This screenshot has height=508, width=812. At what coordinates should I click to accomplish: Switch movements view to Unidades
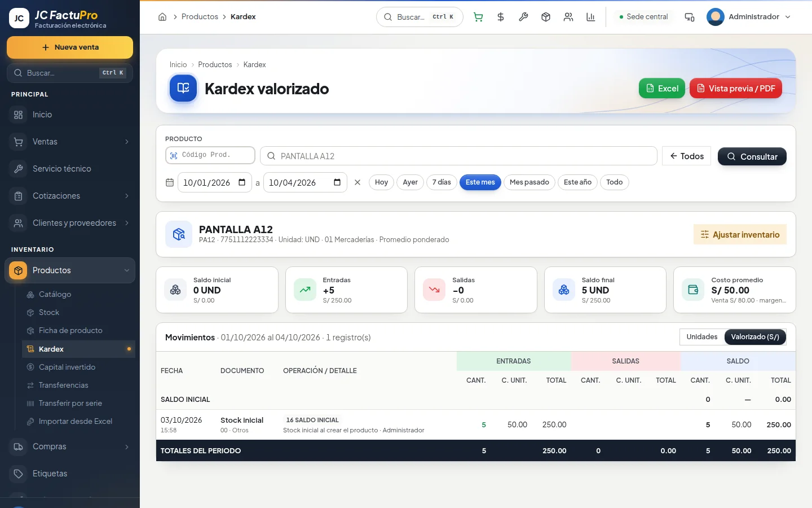click(702, 337)
